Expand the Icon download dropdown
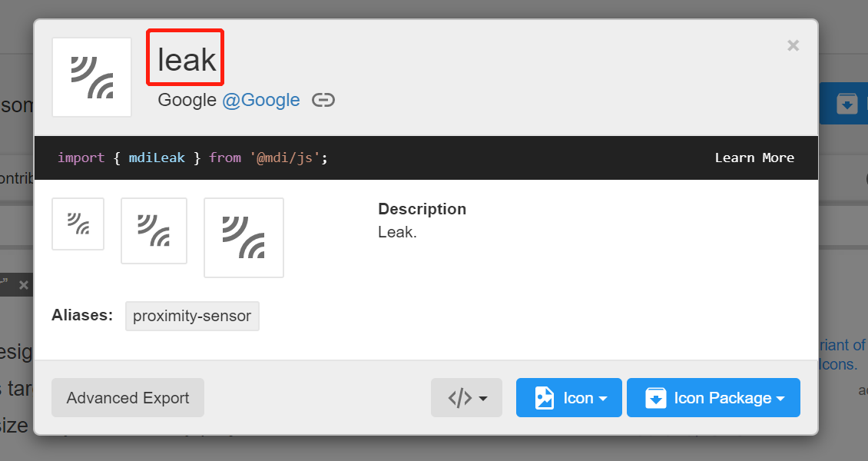The image size is (868, 461). (x=568, y=398)
